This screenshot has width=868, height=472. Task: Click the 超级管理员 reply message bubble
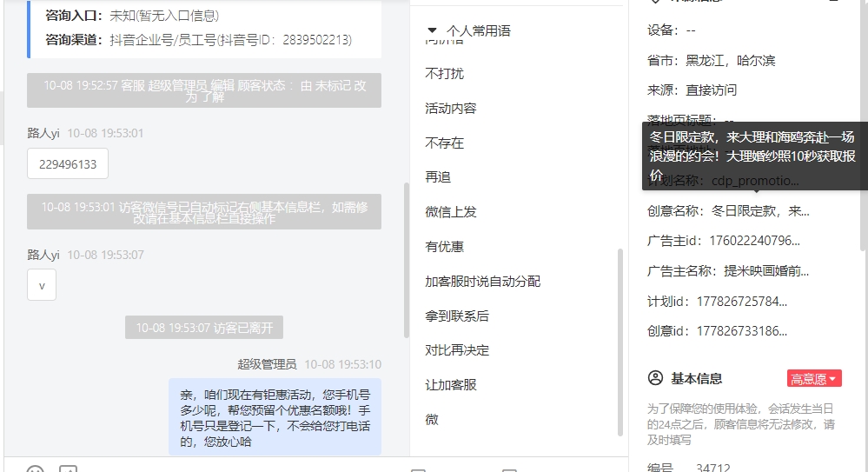click(x=275, y=417)
